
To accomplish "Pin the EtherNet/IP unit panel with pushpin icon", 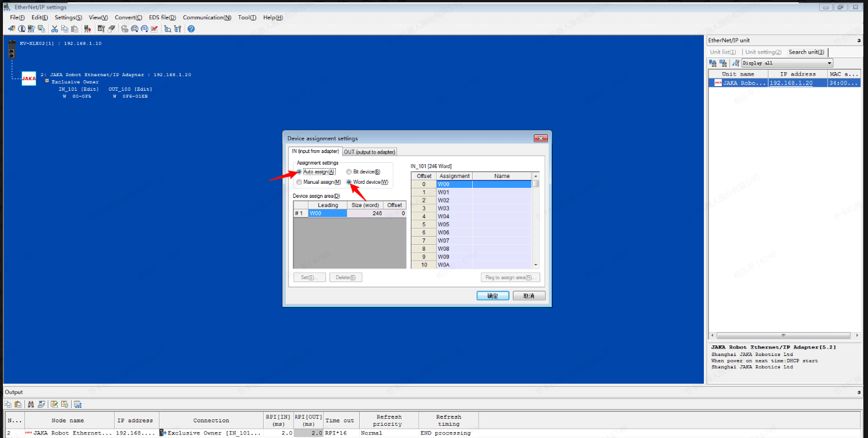I will 859,41.
